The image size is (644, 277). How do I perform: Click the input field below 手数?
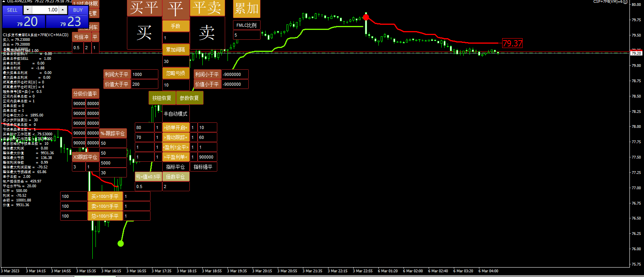(x=176, y=38)
